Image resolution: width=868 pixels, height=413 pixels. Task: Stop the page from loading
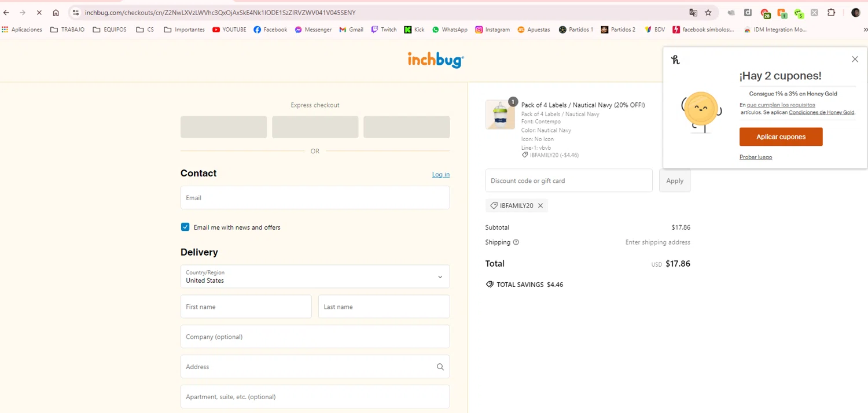point(39,13)
